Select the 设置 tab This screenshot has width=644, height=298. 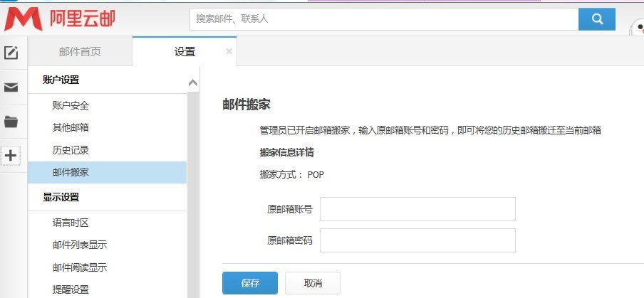185,51
